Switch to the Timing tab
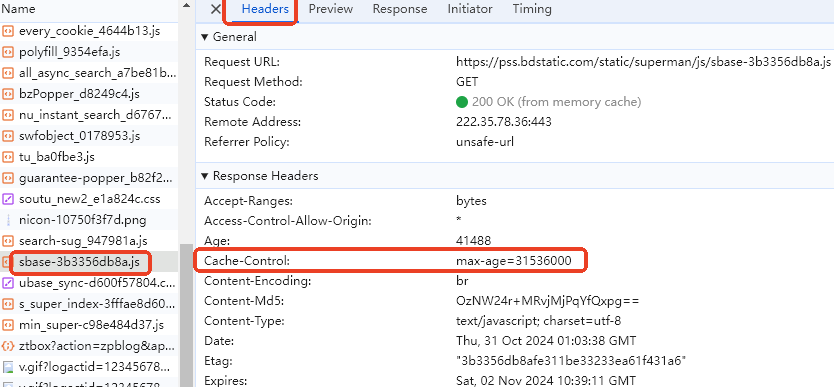834x387 pixels. tap(532, 9)
